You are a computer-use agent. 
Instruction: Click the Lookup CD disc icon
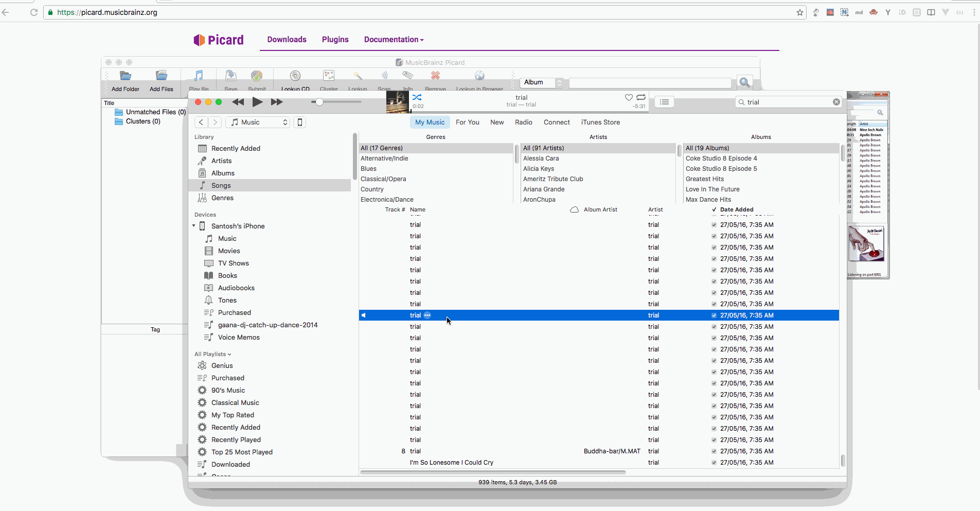click(295, 76)
